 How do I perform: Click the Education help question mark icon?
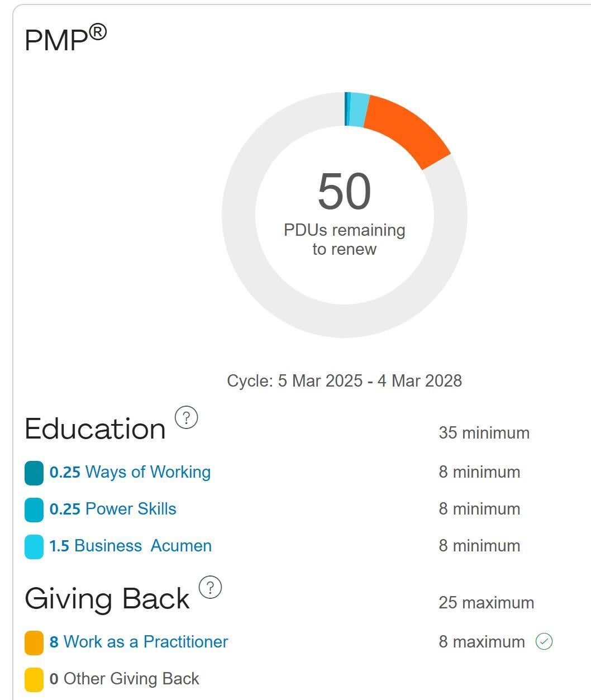(187, 417)
